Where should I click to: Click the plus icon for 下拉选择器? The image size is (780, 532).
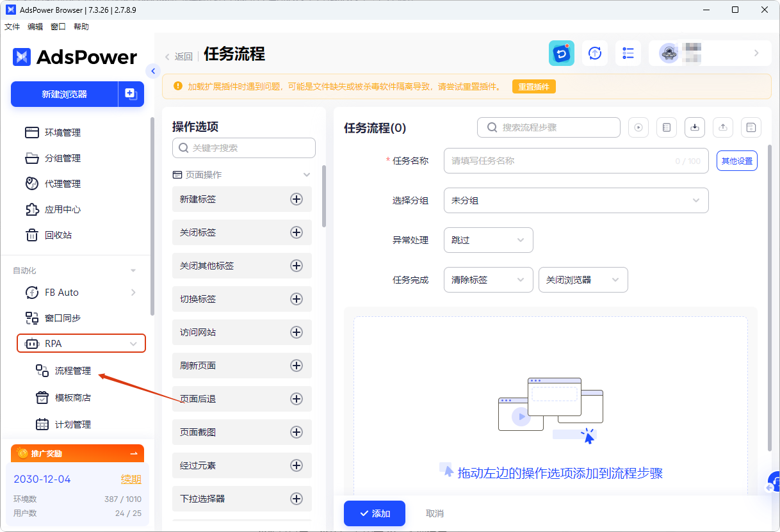(297, 499)
